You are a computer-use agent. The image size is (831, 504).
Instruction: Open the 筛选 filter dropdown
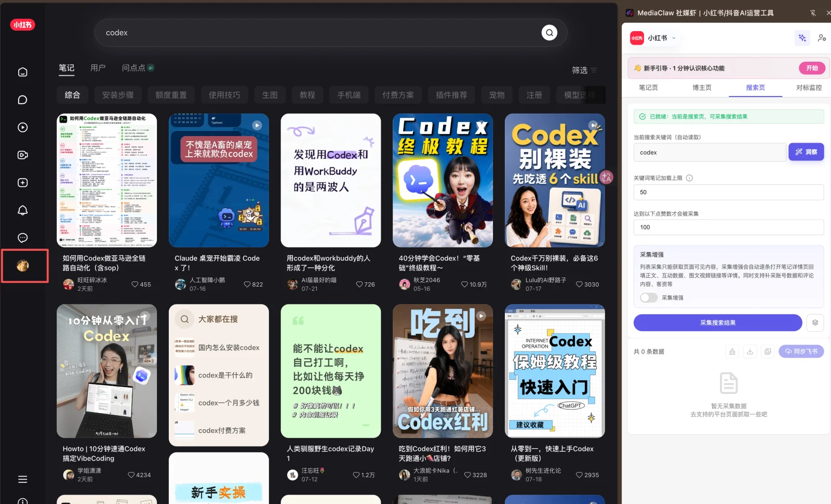(x=584, y=70)
